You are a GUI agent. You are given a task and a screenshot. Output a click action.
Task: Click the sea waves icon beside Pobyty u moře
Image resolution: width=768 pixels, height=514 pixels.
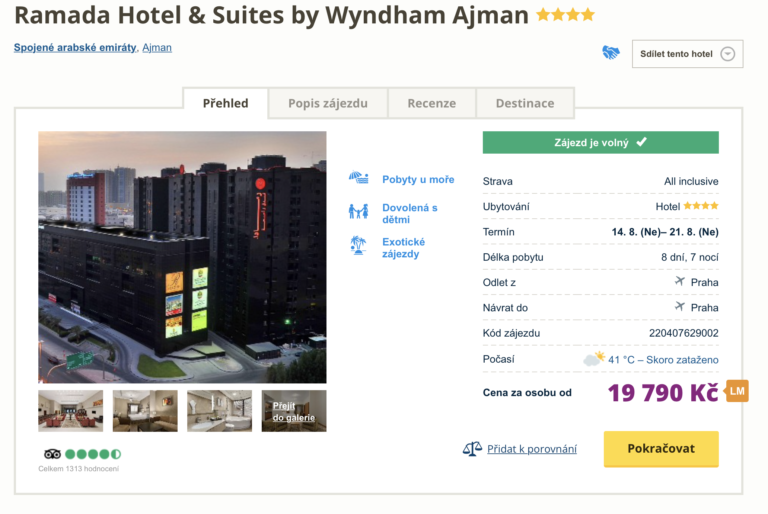point(358,179)
